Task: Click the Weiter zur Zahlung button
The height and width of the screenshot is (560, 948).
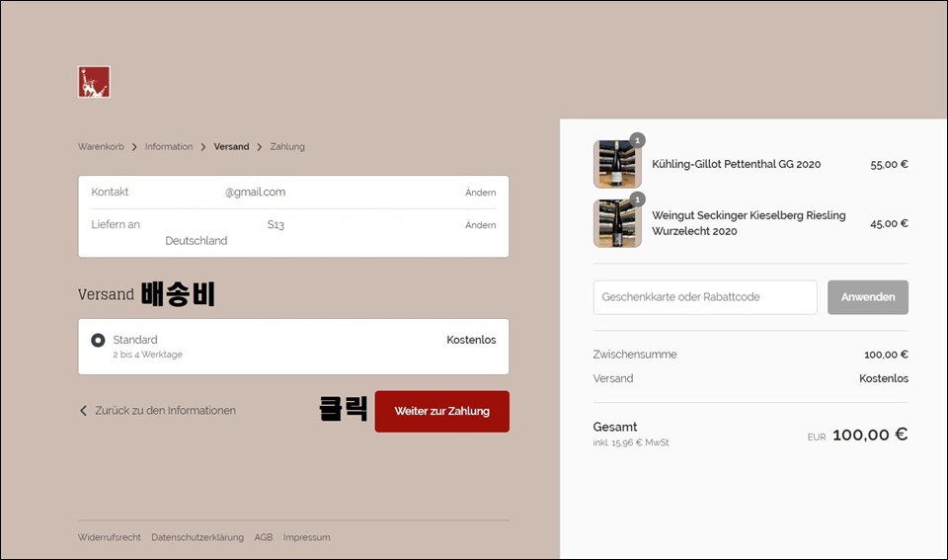Action: point(442,411)
